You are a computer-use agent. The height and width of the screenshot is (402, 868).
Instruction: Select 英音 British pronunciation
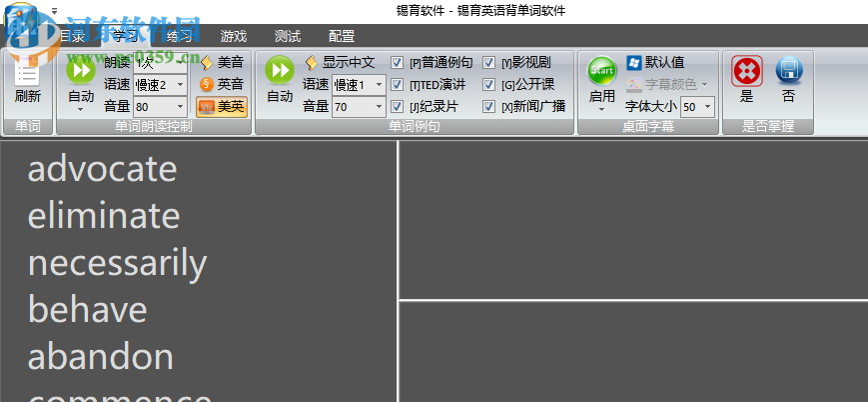coord(222,84)
